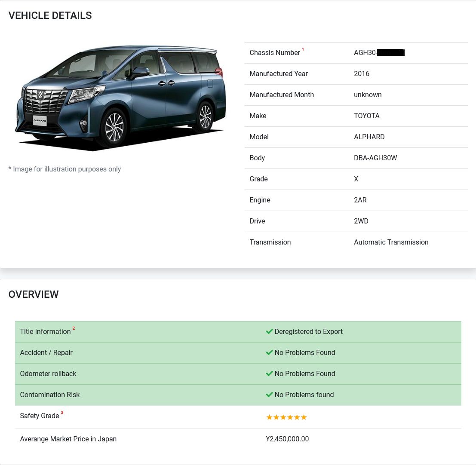Click the Average Market Price value

pos(287,439)
